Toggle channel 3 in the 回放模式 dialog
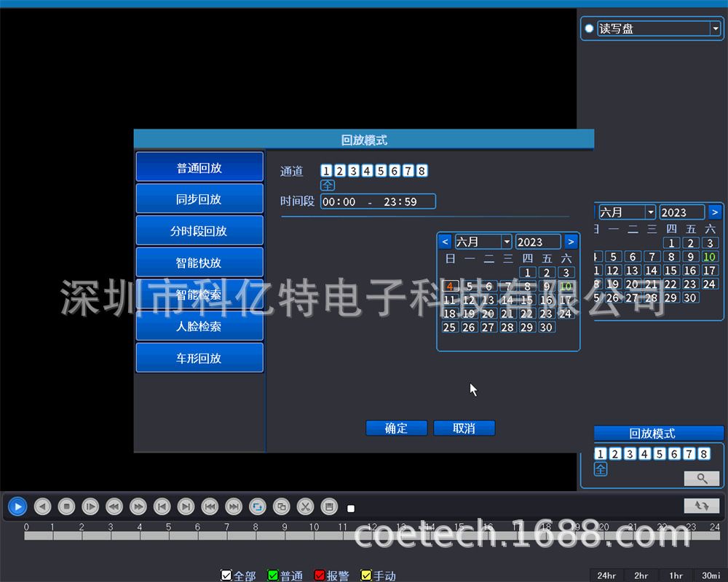The width and height of the screenshot is (728, 582). (353, 171)
